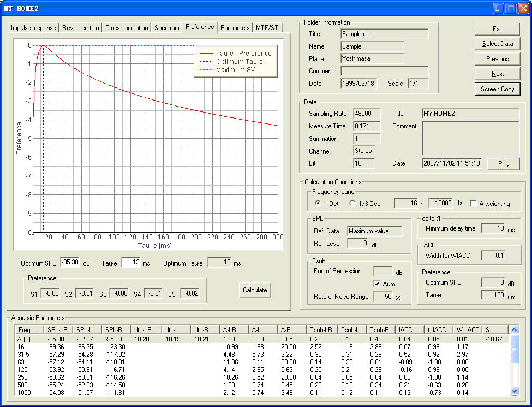Viewport: 532px width, 407px height.
Task: Select the 125 Hz frequency row
Action: click(262, 370)
